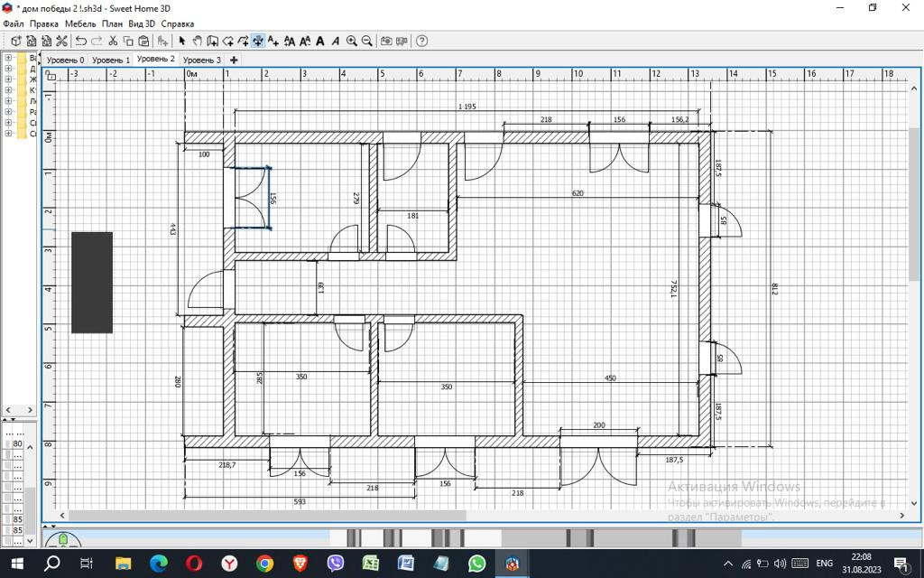Screen dimensions: 924x578
Task: Click the Zoom out magnifier icon
Action: [x=366, y=41]
